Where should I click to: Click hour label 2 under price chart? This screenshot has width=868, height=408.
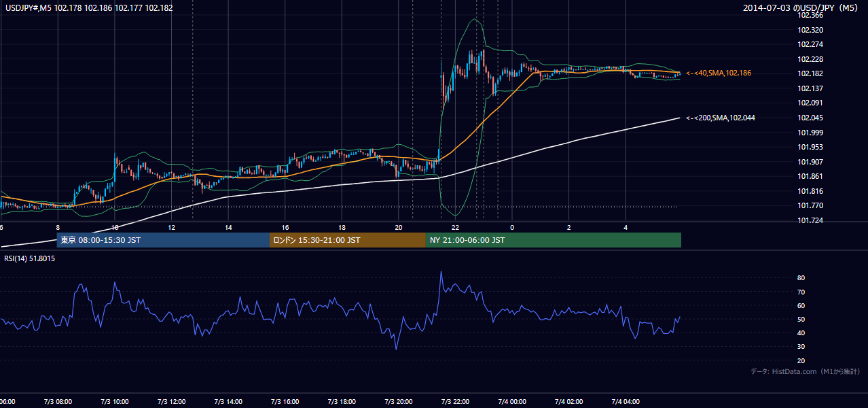569,227
